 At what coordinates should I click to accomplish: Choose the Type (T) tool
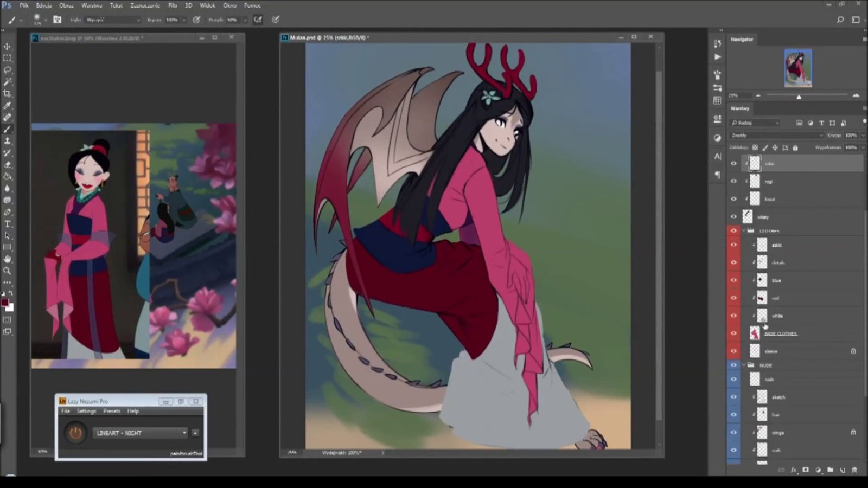coord(7,224)
